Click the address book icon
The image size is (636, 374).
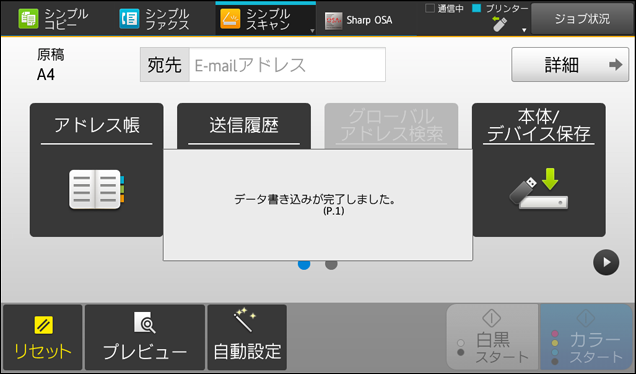[x=97, y=189]
